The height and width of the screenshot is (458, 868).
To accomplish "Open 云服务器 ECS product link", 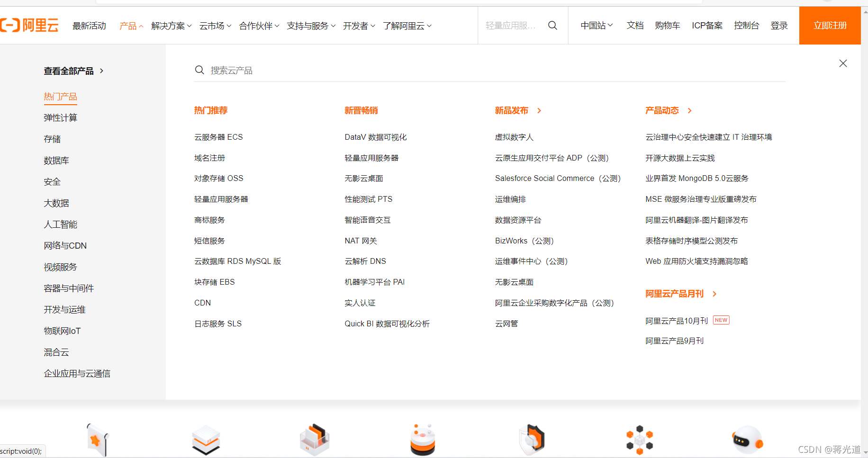I will pos(218,137).
